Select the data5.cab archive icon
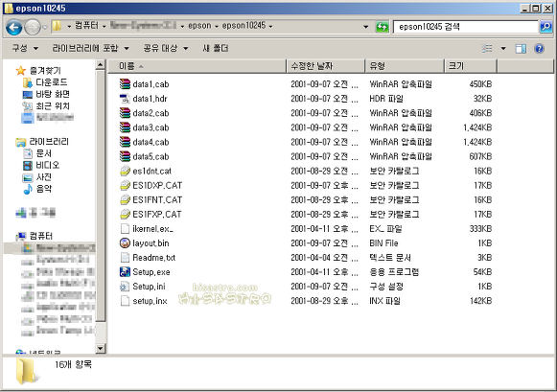The height and width of the screenshot is (392, 557). [x=125, y=156]
